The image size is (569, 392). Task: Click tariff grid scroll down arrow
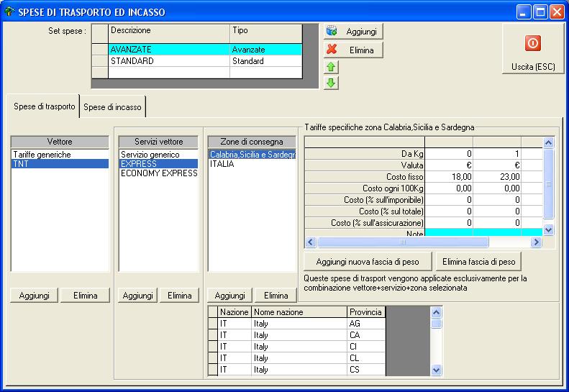click(548, 229)
